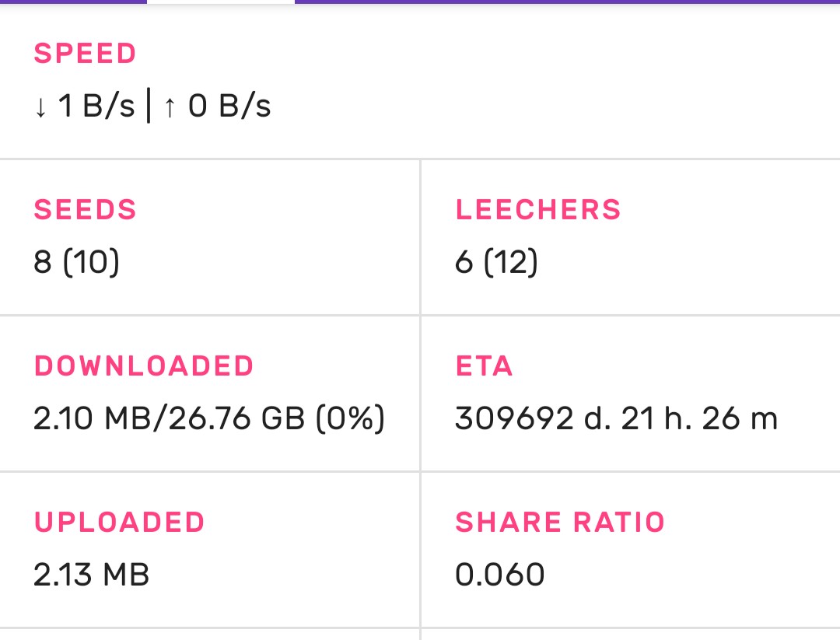Click the UPLOADED heading
This screenshot has width=840, height=640.
coord(119,523)
